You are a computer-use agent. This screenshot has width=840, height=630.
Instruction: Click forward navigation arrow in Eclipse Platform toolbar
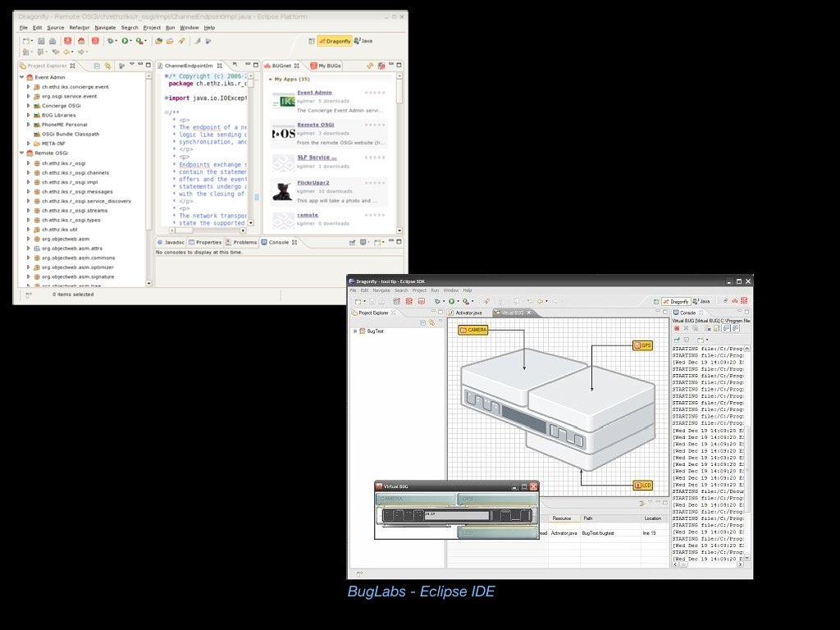click(81, 52)
